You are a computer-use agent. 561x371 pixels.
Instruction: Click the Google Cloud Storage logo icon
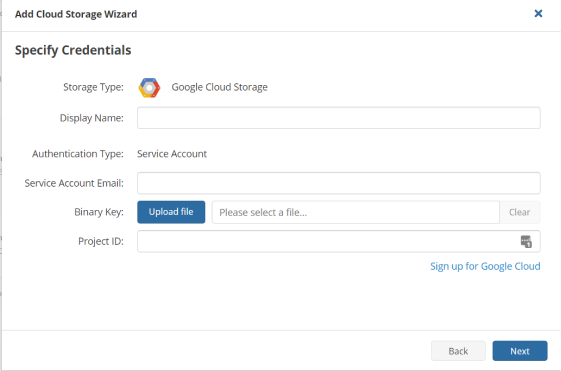click(149, 88)
